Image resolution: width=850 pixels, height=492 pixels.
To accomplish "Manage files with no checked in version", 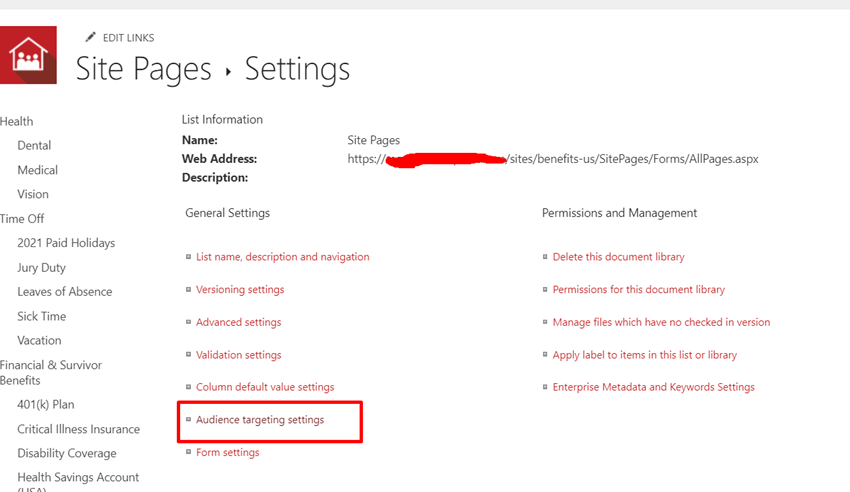I will point(661,322).
